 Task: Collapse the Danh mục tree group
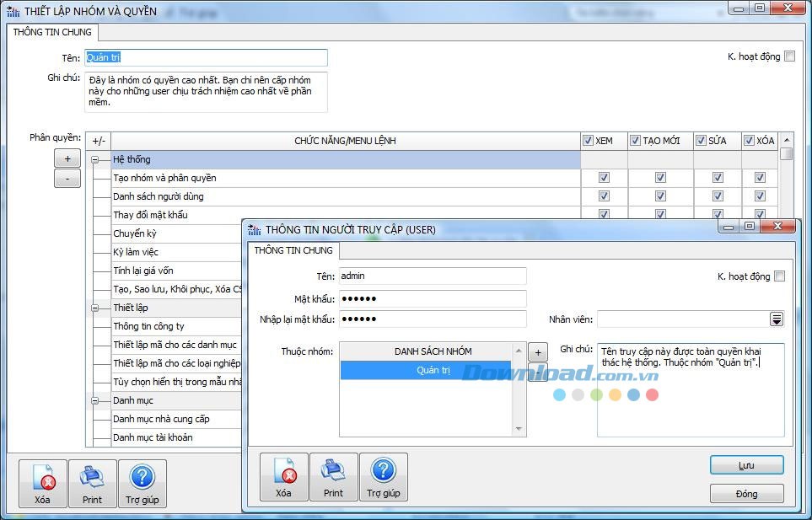[95, 400]
